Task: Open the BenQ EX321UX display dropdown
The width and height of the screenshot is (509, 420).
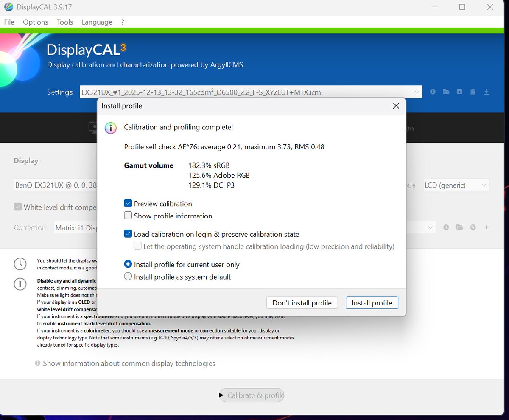Action: 56,185
